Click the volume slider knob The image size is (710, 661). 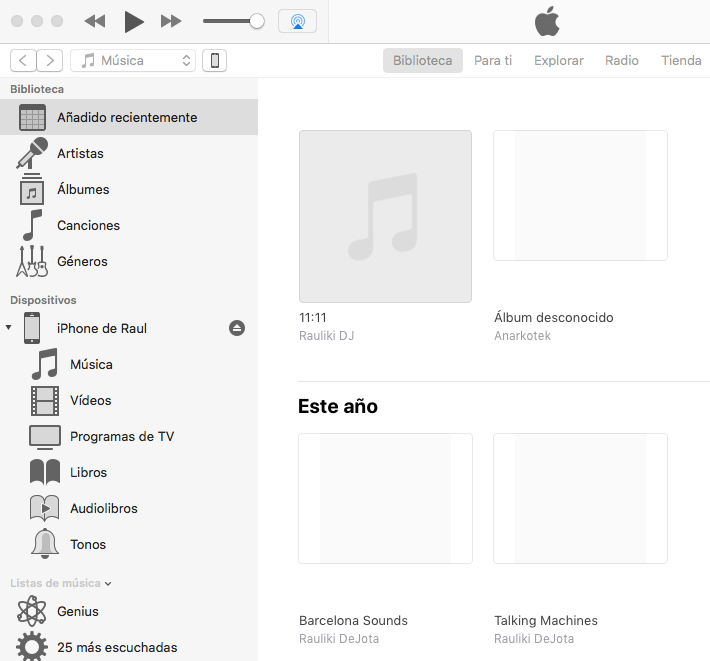pos(257,21)
